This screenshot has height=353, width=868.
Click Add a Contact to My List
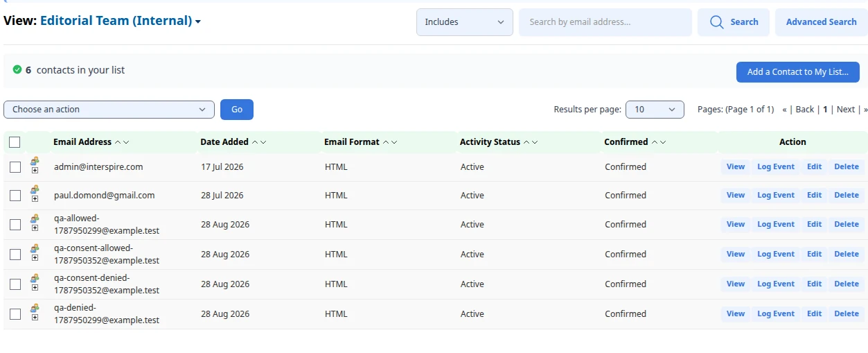(798, 72)
